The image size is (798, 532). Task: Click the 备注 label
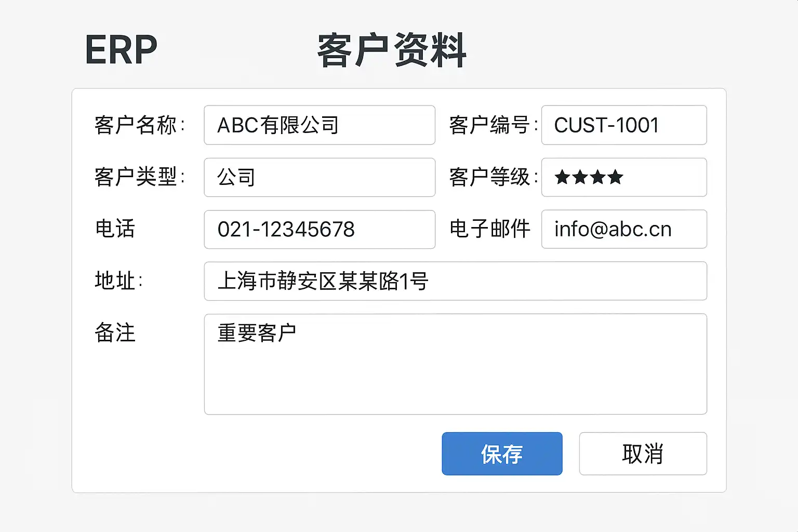coord(115,333)
